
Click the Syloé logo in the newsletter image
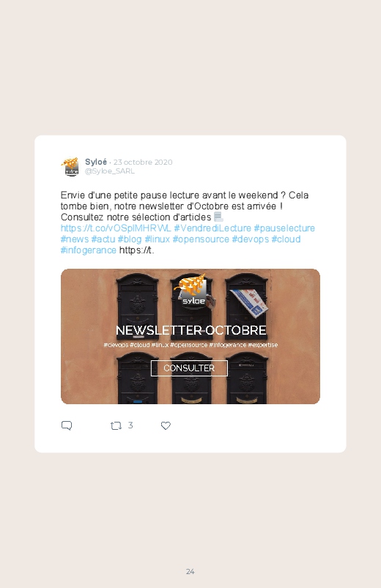[x=191, y=290]
